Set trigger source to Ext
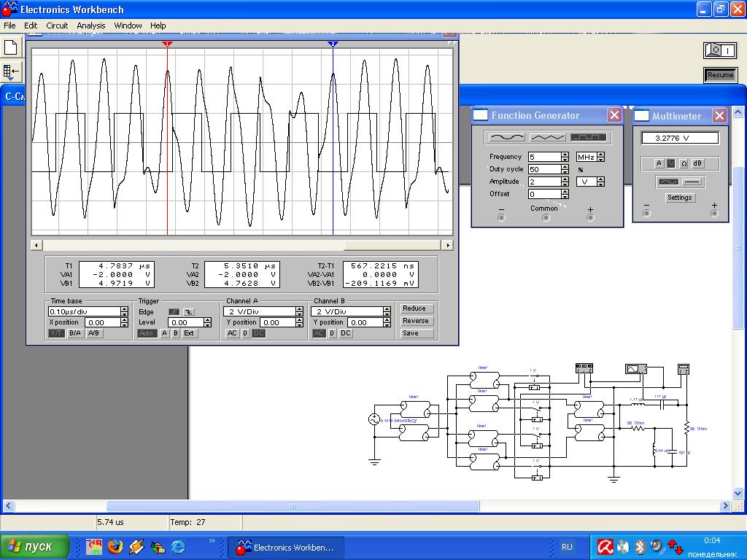 (189, 333)
